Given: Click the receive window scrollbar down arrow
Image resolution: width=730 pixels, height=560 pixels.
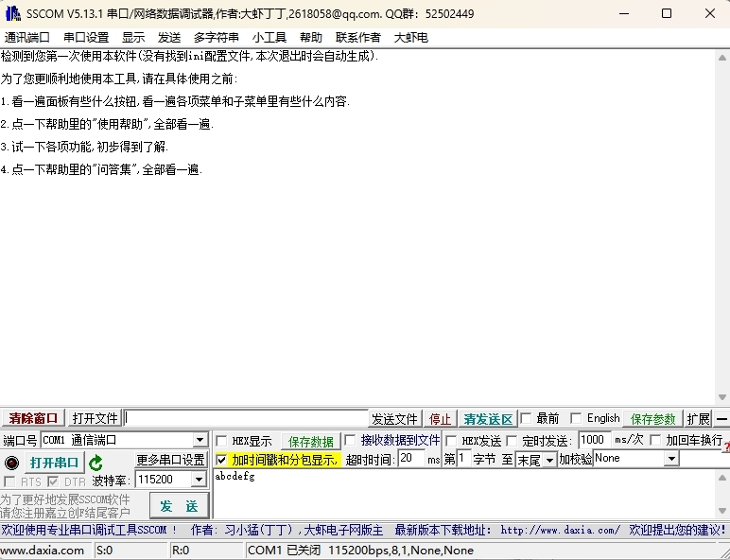Looking at the screenshot, I should click(x=722, y=397).
